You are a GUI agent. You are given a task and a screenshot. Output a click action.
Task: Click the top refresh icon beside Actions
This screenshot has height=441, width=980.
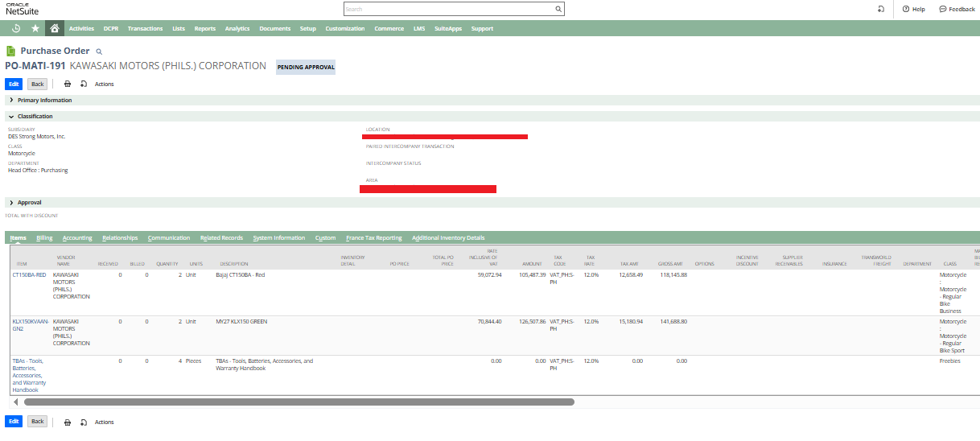click(x=84, y=84)
